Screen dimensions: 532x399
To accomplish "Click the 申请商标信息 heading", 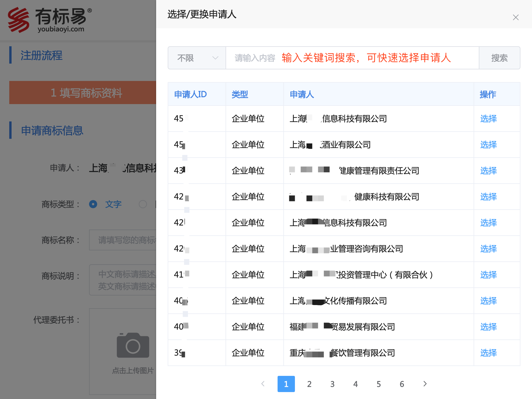I will (x=52, y=131).
